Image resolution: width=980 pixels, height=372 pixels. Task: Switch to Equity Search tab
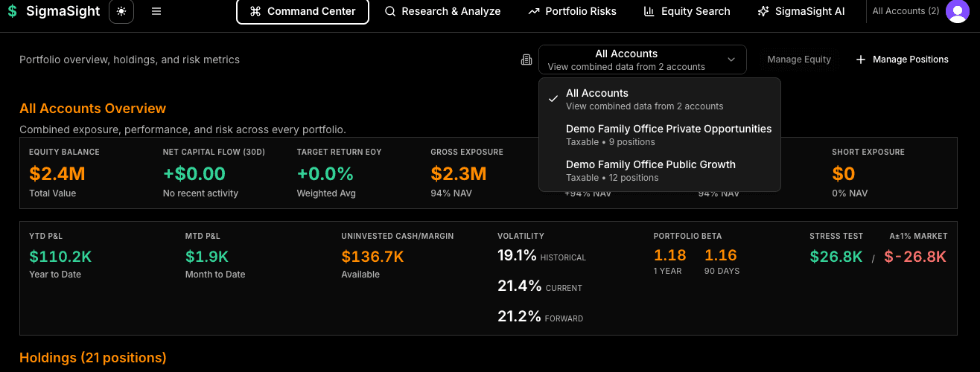pyautogui.click(x=687, y=12)
